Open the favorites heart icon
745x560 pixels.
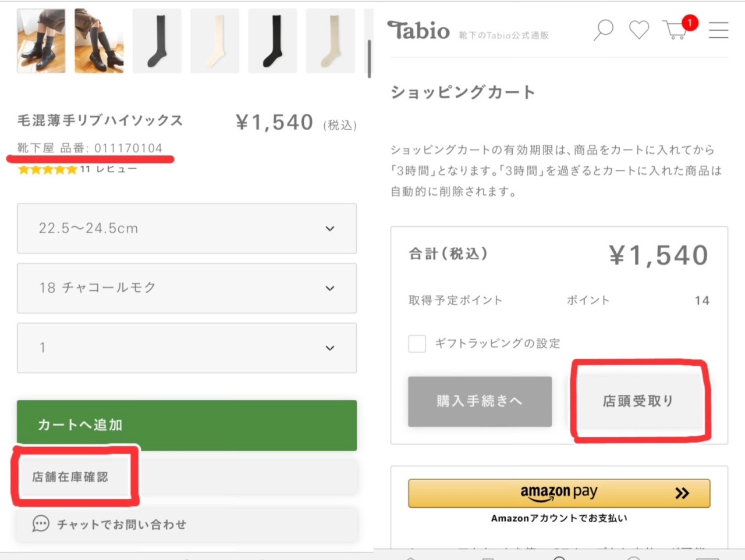pyautogui.click(x=639, y=30)
